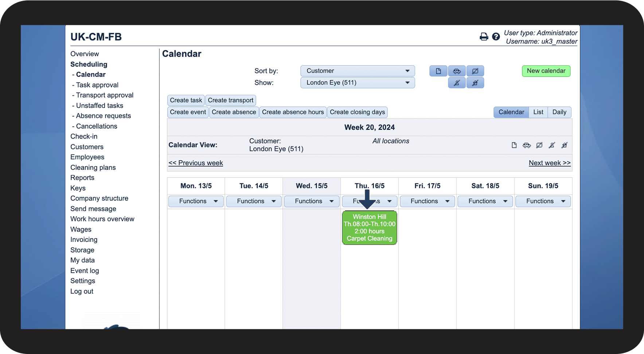Open Wages in the sidebar
Image resolution: width=644 pixels, height=354 pixels.
81,230
